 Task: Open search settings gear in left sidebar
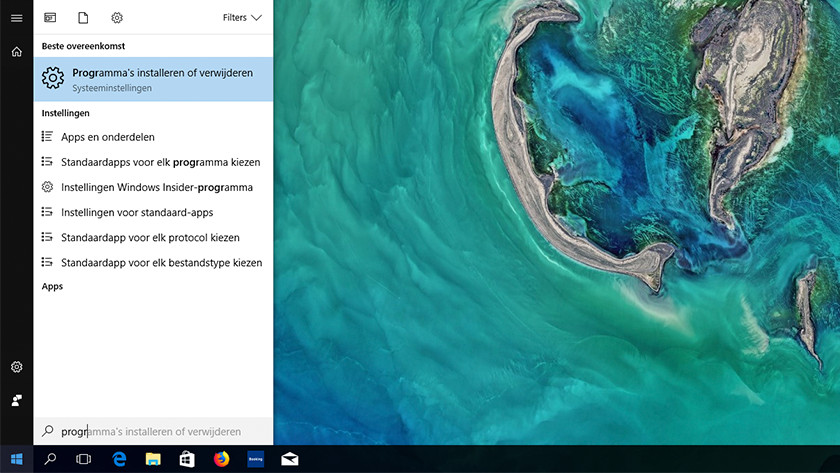16,367
